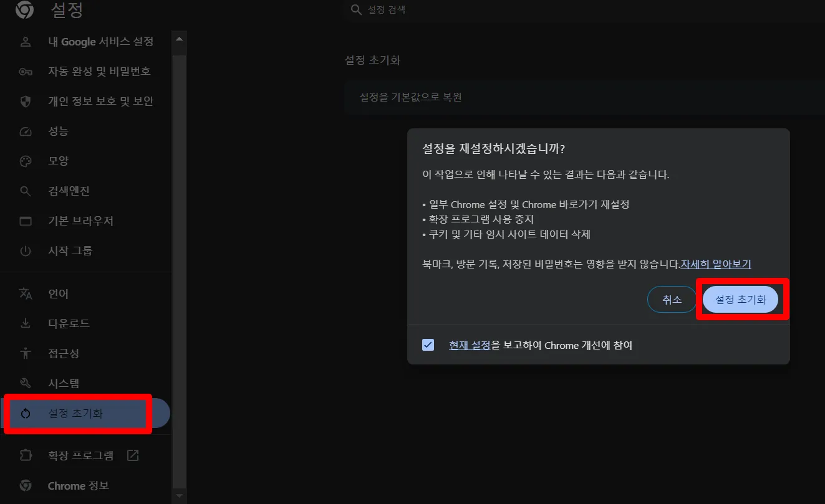Open 시스템 settings via the wrench icon
This screenshot has width=825, height=504.
point(26,383)
